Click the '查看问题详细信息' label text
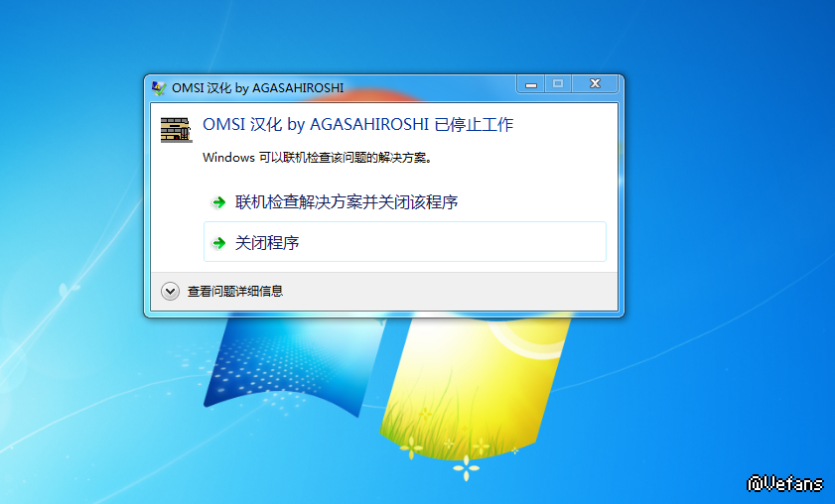 coord(235,291)
